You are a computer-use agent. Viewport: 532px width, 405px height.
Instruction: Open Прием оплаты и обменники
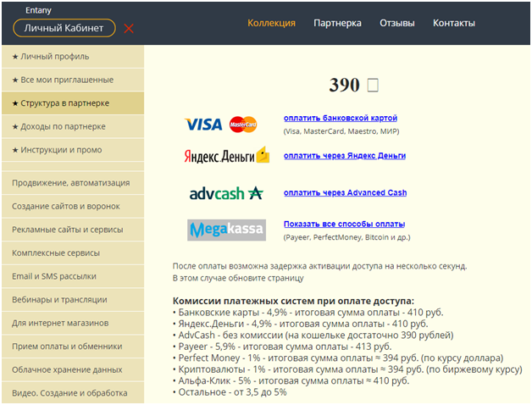[73, 347]
